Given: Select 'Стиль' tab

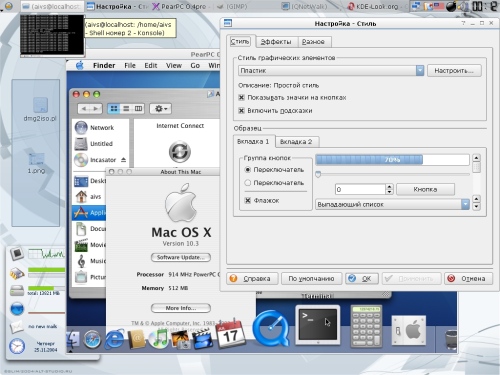Looking at the screenshot, I should tap(240, 41).
